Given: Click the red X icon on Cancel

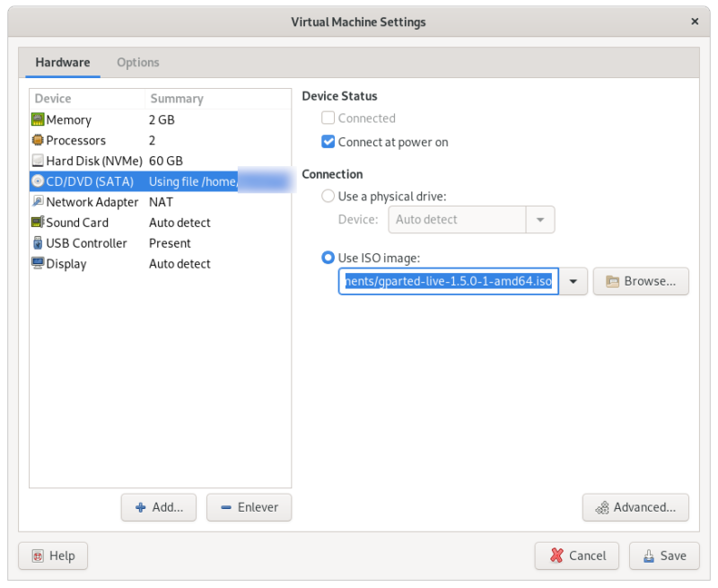Looking at the screenshot, I should click(556, 556).
